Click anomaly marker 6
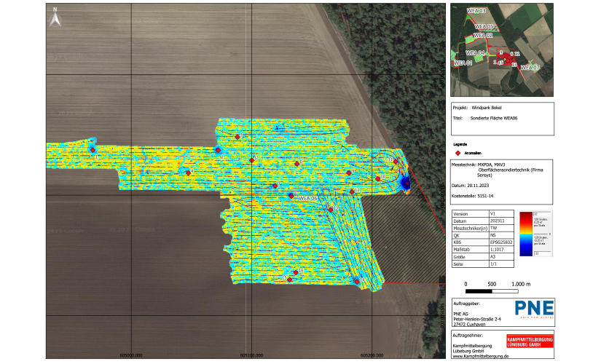Image resolution: width=601 pixels, height=364 pixels. [296, 164]
